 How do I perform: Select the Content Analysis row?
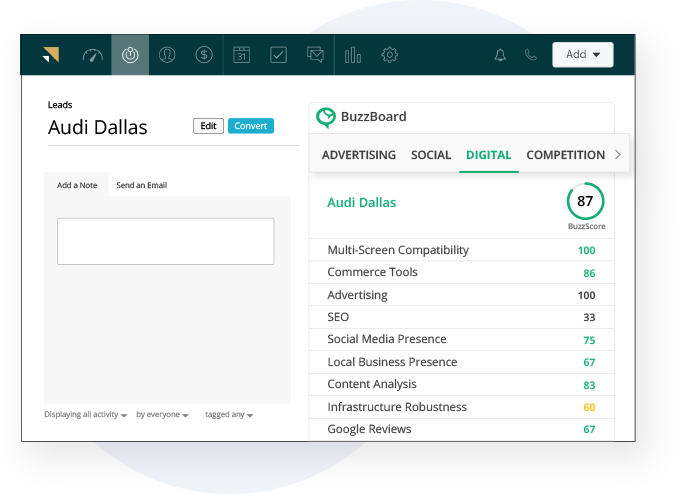(461, 385)
